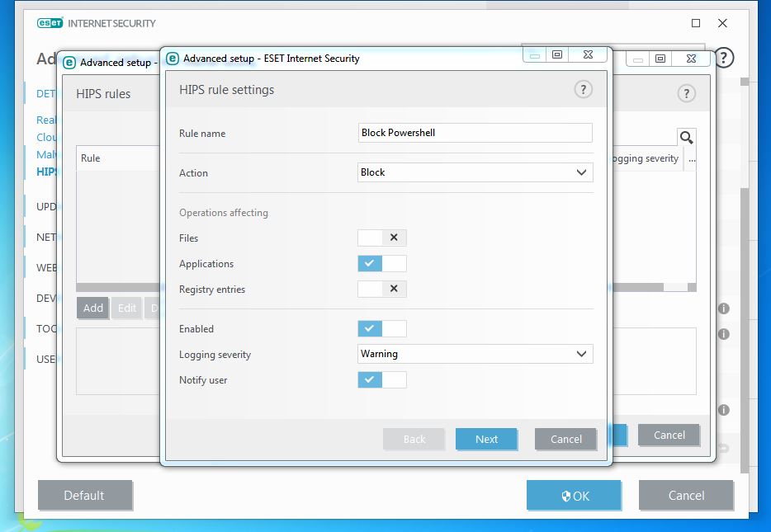Maximize the HIPS rules window
Screen dimensions: 771x532
660,59
